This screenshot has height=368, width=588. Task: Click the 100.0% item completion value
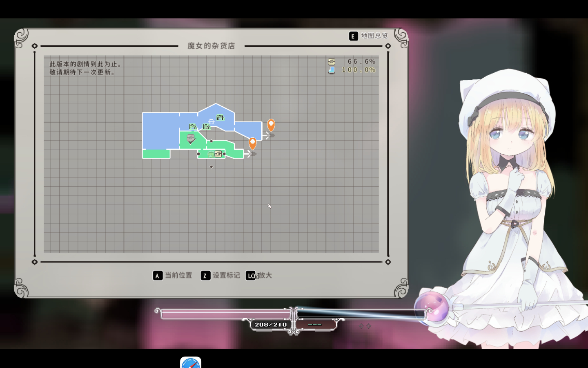click(x=359, y=70)
